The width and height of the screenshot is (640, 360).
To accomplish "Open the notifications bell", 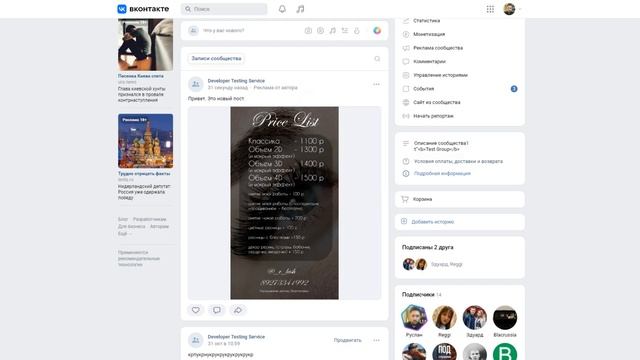I will [282, 9].
